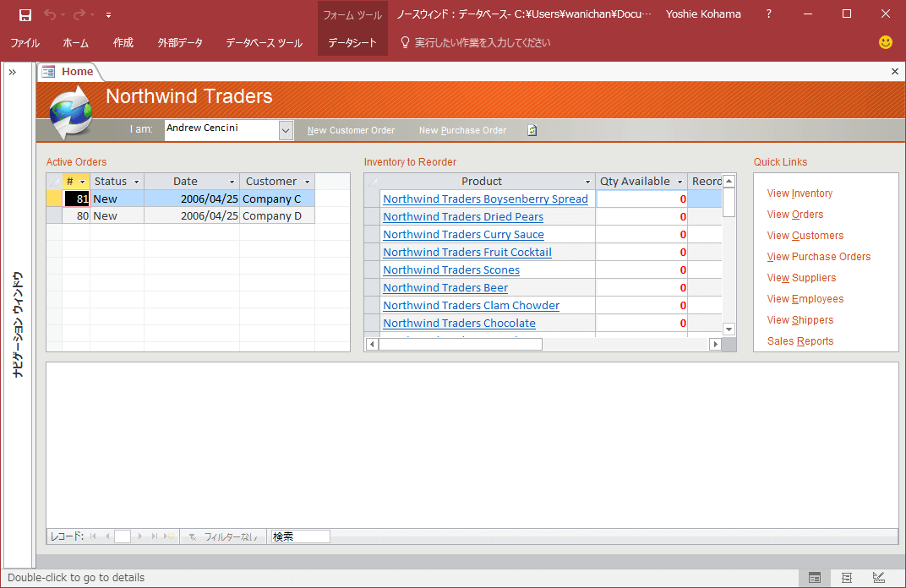Click the Andrew Cencini name field

coord(222,128)
